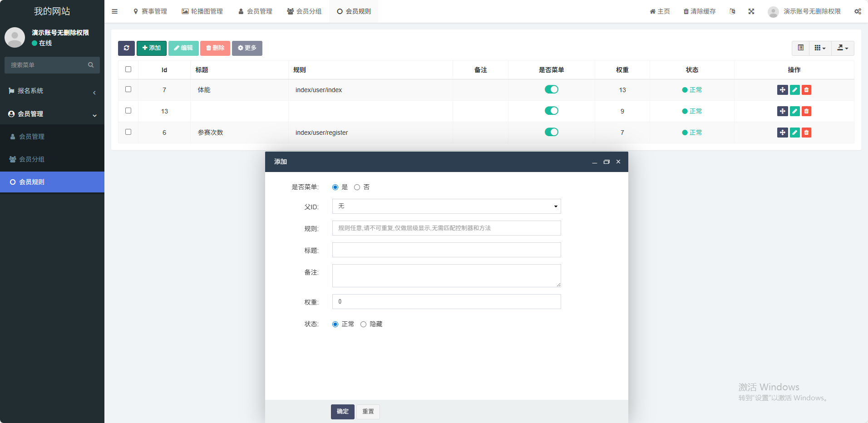Click the green edit pencil for row 13
Image resolution: width=868 pixels, height=423 pixels.
coord(794,111)
